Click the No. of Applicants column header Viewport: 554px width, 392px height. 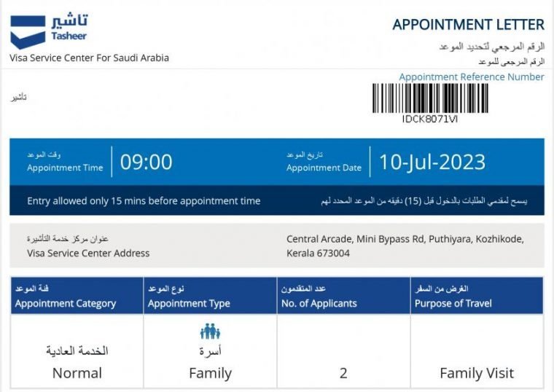(319, 303)
